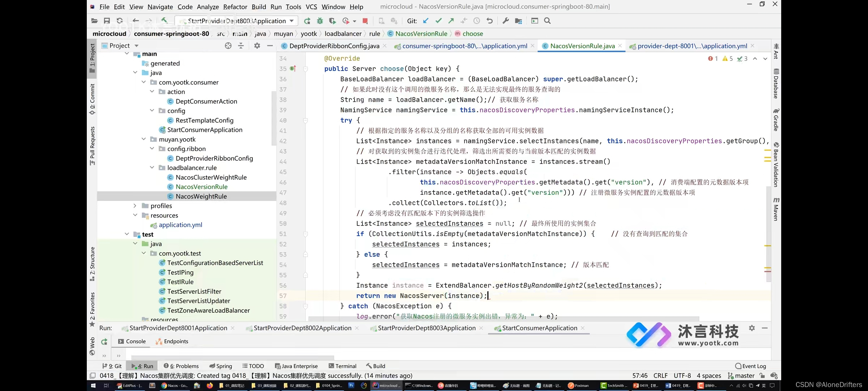Open Project panel settings gear
This screenshot has width=868, height=391.
tap(257, 46)
